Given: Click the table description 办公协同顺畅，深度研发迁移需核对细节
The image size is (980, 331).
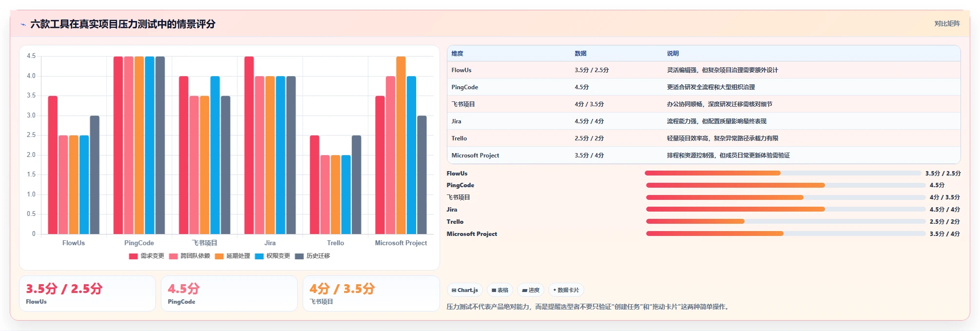Looking at the screenshot, I should (x=719, y=104).
